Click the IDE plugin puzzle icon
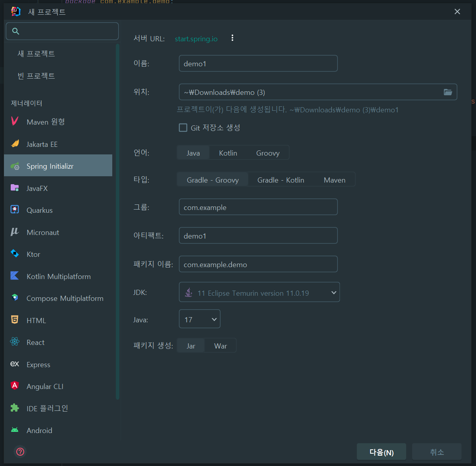 (x=15, y=408)
